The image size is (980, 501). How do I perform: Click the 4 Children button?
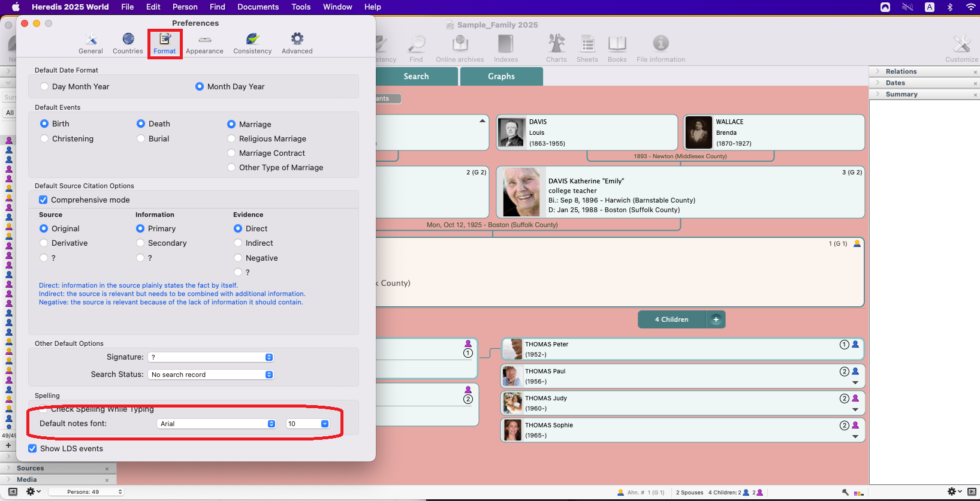point(672,319)
